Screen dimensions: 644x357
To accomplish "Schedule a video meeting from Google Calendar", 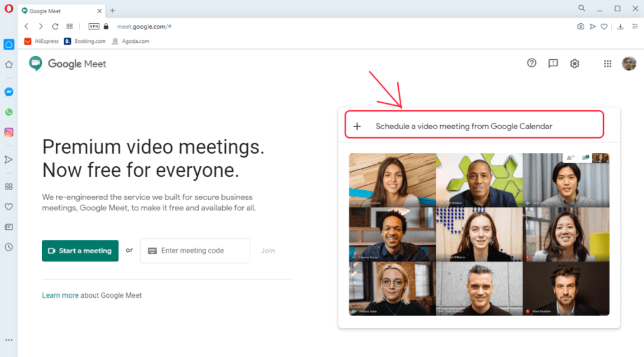I will click(x=474, y=126).
